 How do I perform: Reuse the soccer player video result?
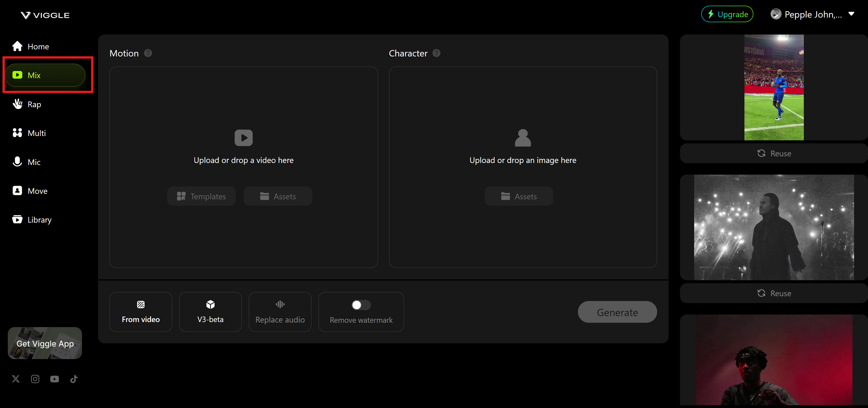[x=774, y=153]
